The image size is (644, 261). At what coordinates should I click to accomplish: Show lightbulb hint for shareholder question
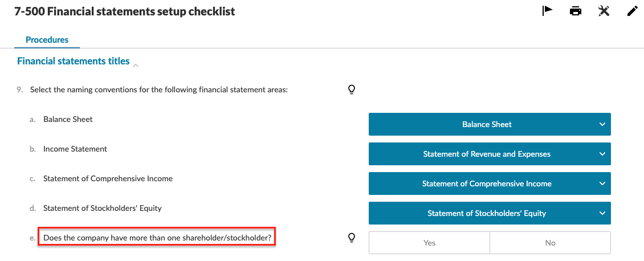352,238
